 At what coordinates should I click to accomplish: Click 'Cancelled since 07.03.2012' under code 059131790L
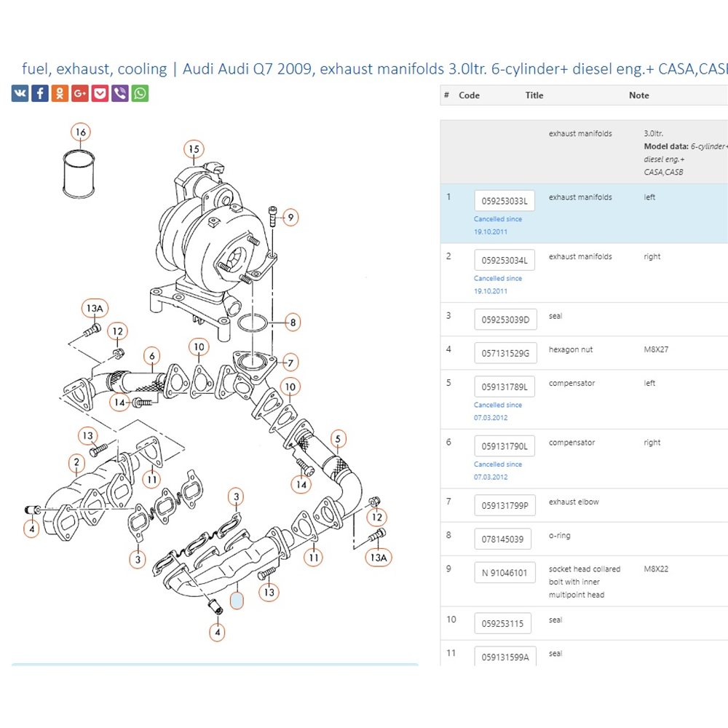(498, 470)
